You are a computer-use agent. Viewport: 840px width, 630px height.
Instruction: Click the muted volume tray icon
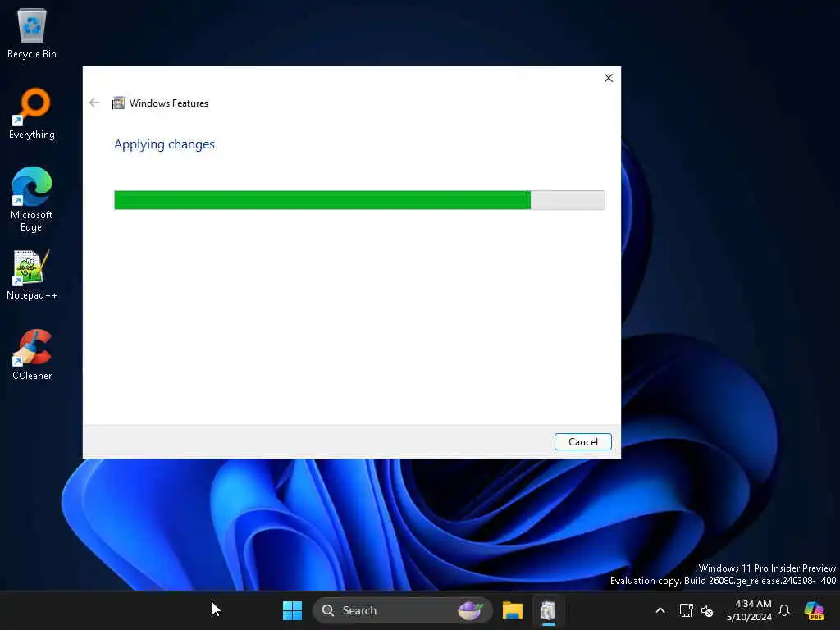707,610
